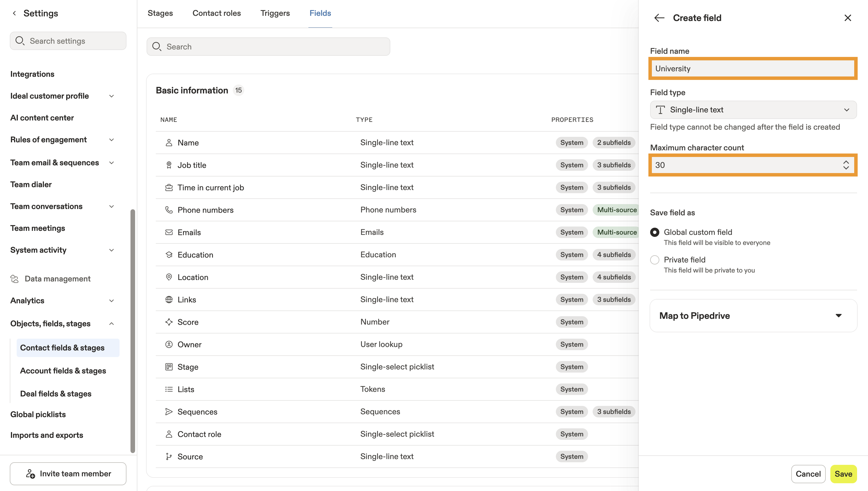The image size is (868, 491).
Task: Open Account fields & stages
Action: click(x=63, y=371)
